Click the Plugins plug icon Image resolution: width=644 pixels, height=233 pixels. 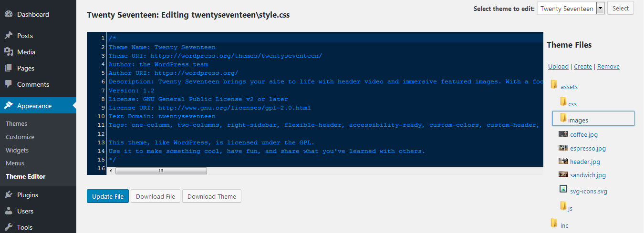[x=9, y=195]
